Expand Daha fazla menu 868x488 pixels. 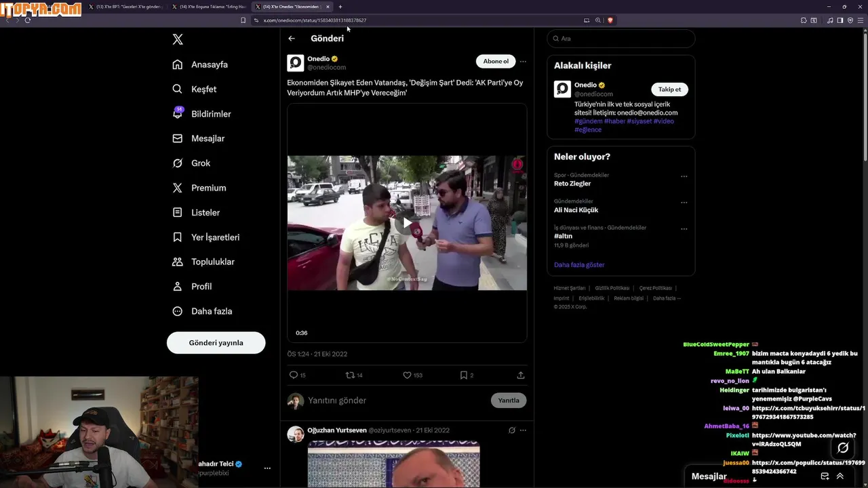pos(202,311)
